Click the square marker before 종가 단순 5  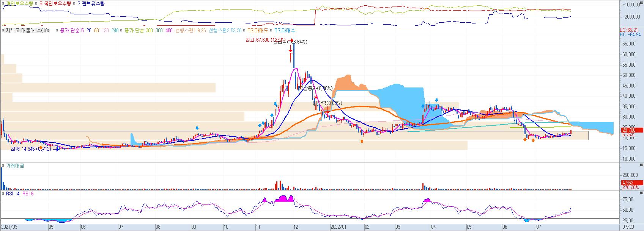click(x=57, y=31)
